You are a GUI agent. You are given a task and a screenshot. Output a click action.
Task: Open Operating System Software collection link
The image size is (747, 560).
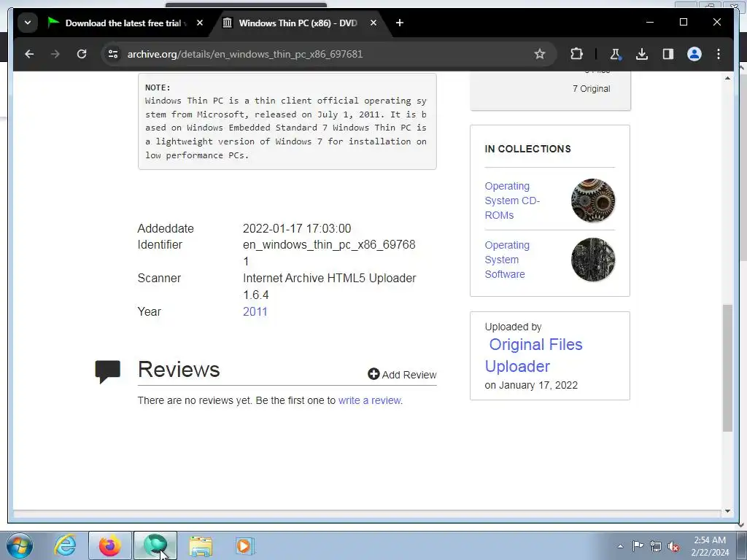[x=507, y=260]
